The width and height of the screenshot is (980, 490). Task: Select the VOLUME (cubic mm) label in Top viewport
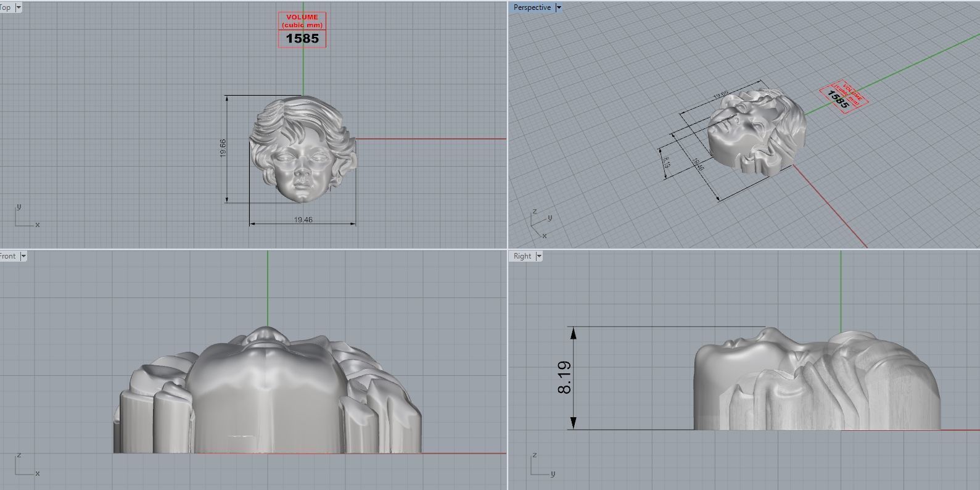click(x=302, y=21)
